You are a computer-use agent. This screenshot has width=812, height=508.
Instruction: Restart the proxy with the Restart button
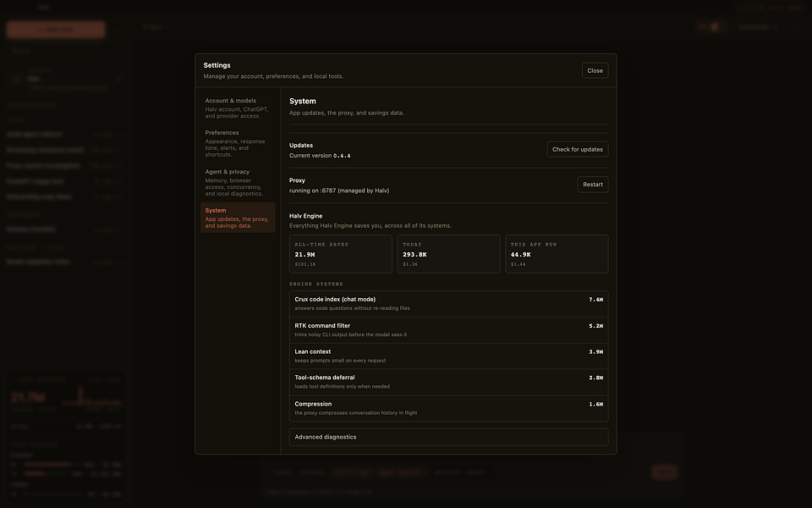[x=592, y=185]
